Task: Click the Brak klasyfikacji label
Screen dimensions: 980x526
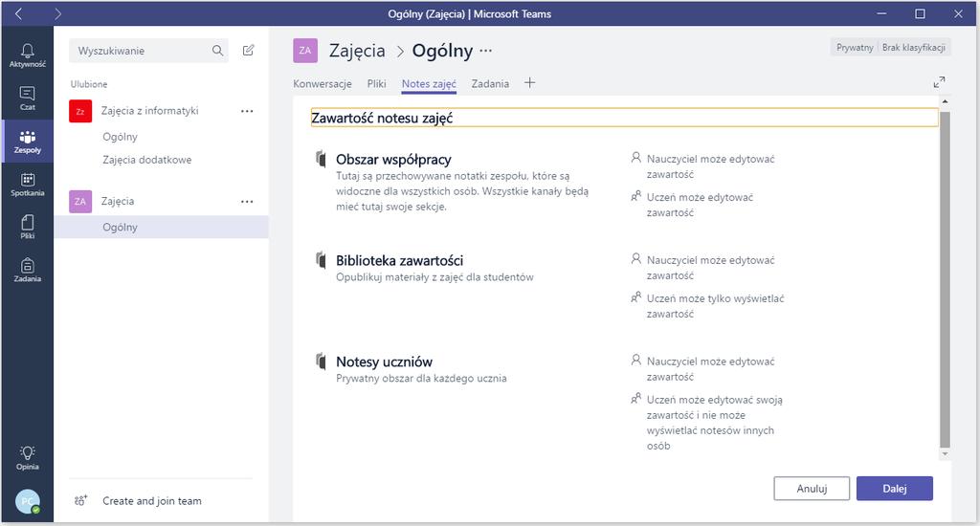Action: pyautogui.click(x=913, y=47)
